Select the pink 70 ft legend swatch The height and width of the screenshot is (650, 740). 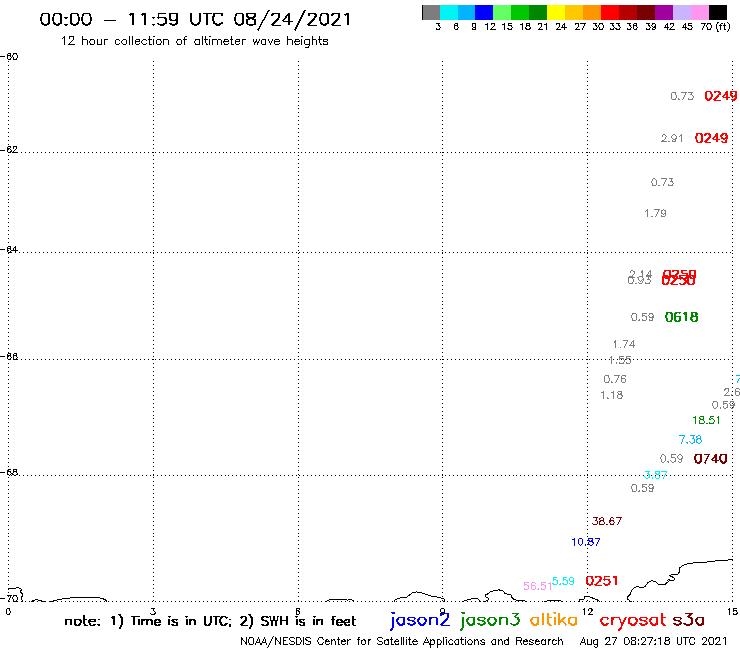(699, 12)
